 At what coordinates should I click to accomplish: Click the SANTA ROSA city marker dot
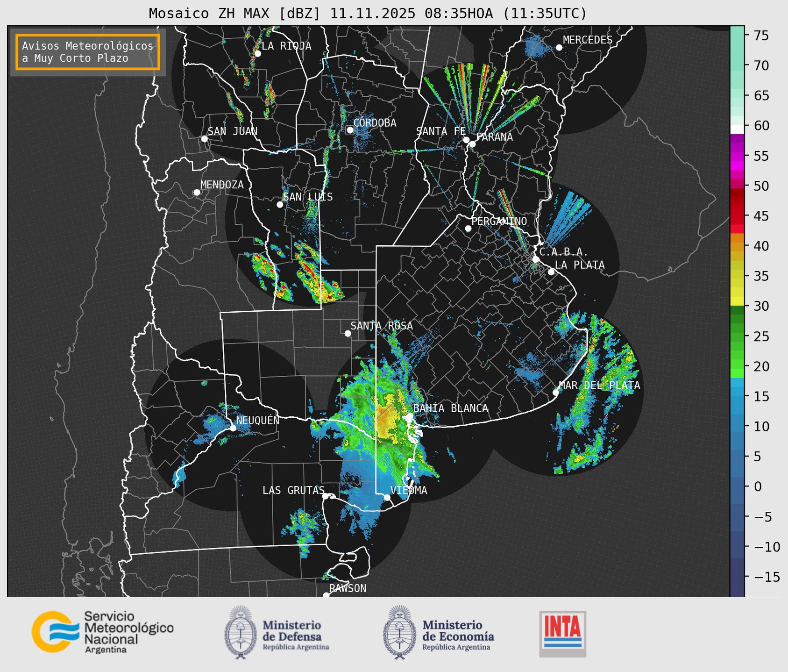tap(348, 333)
